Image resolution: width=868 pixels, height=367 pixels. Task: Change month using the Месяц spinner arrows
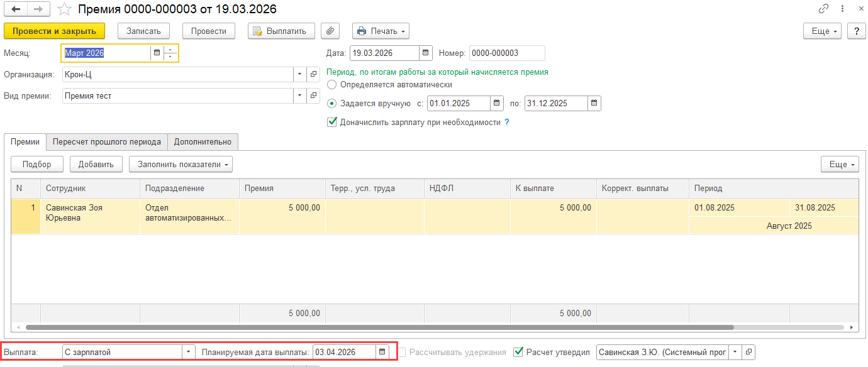[x=170, y=53]
